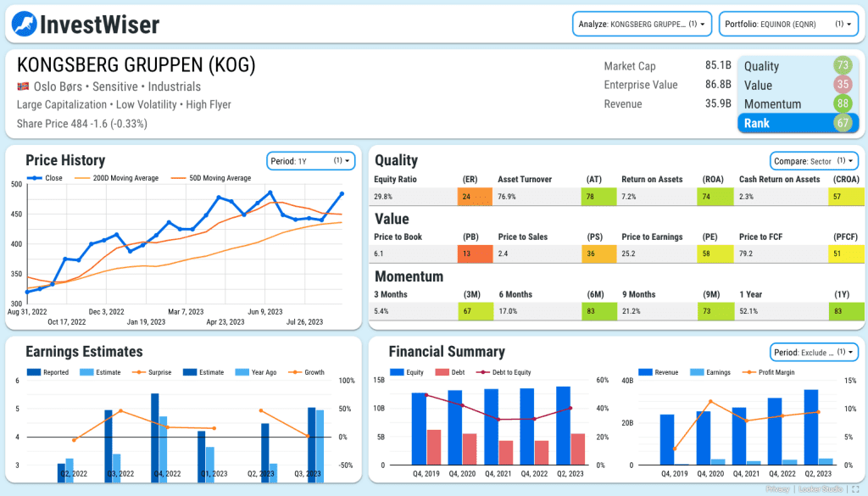Open the Price History Period 1Y dropdown

[x=310, y=161]
